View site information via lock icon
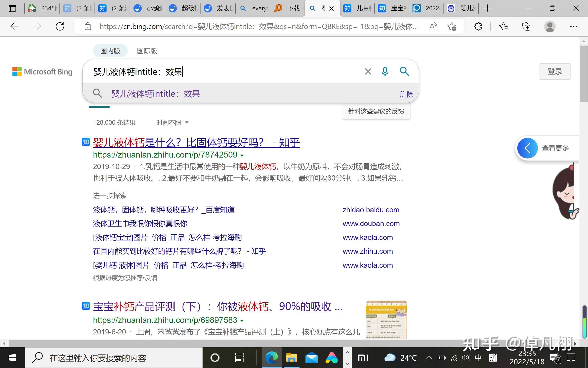This screenshot has height=368, width=588. click(x=88, y=26)
